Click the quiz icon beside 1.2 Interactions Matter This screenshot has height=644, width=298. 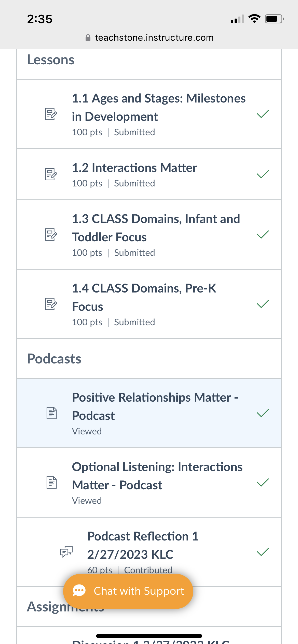[51, 174]
